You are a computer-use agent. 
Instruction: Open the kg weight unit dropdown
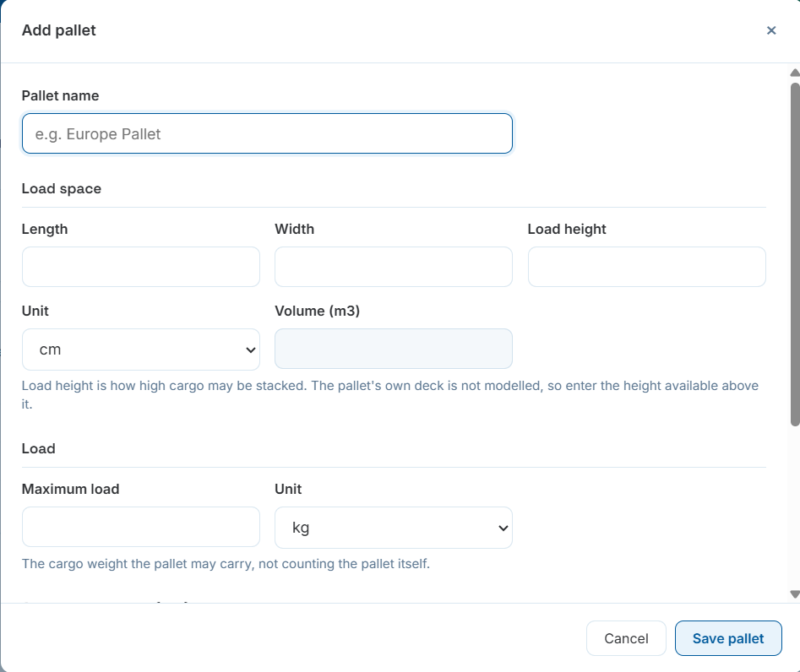[394, 527]
